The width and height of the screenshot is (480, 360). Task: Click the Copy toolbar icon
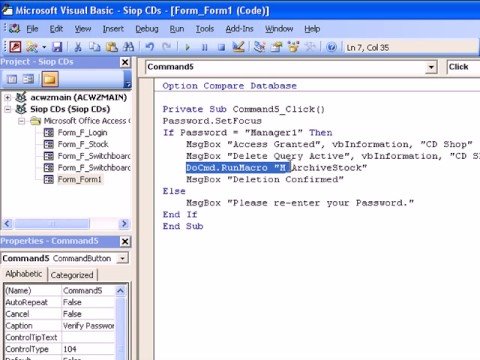[95, 47]
